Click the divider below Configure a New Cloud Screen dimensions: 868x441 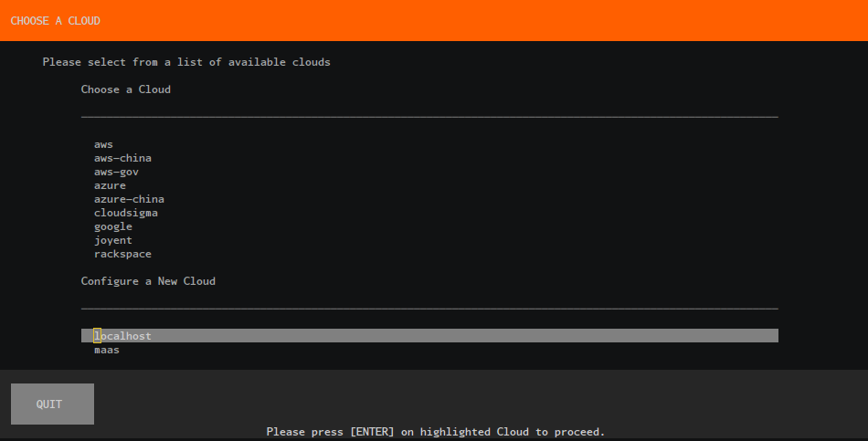(x=429, y=309)
